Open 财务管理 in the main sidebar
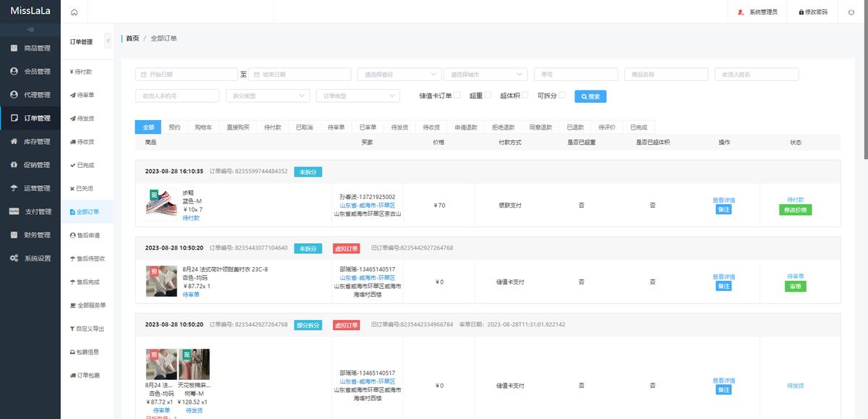Viewport: 868px width, 419px height. pos(30,235)
